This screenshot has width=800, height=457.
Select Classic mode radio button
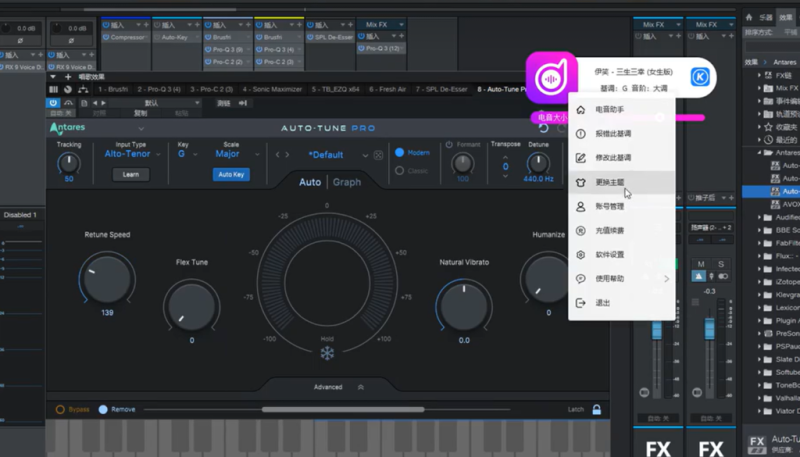click(399, 171)
